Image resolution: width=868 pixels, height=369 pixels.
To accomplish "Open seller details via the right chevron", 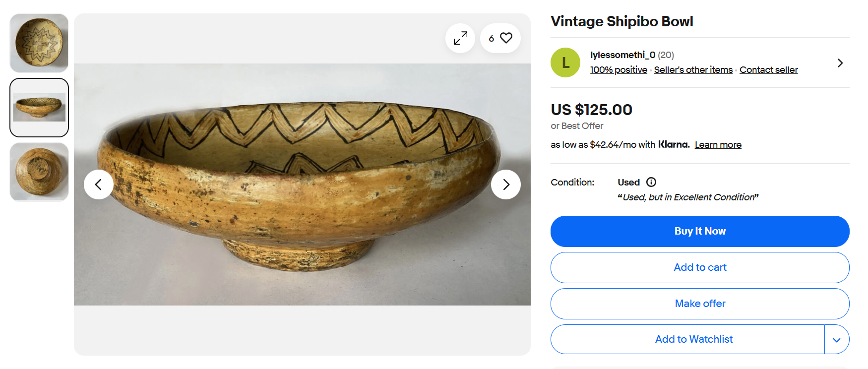I will click(x=840, y=63).
